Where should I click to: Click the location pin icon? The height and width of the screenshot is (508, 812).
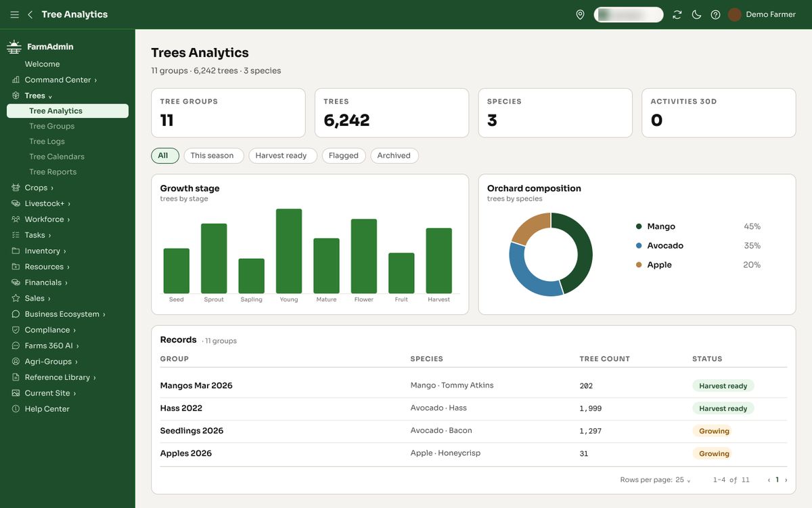[580, 14]
